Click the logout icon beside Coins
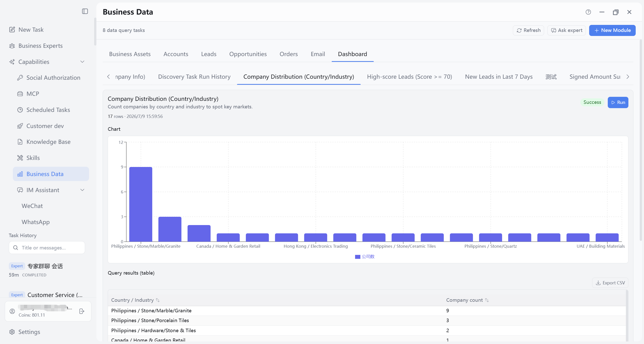 coord(82,311)
